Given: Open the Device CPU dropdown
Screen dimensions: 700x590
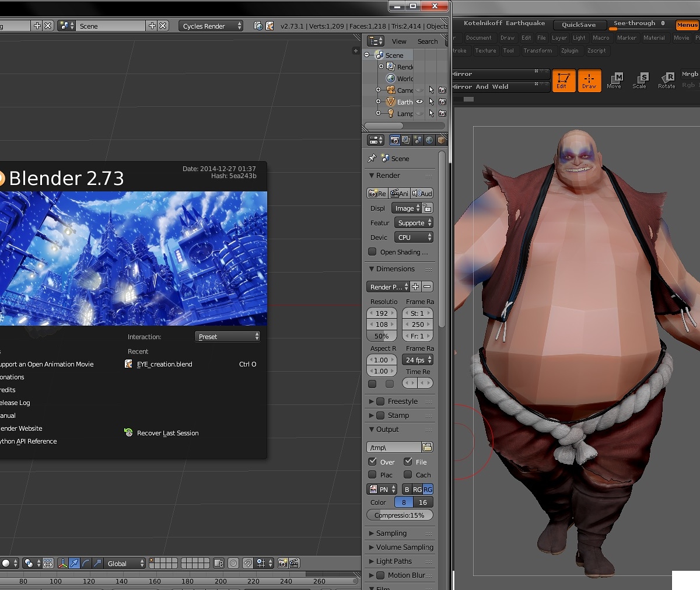Looking at the screenshot, I should coord(414,238).
